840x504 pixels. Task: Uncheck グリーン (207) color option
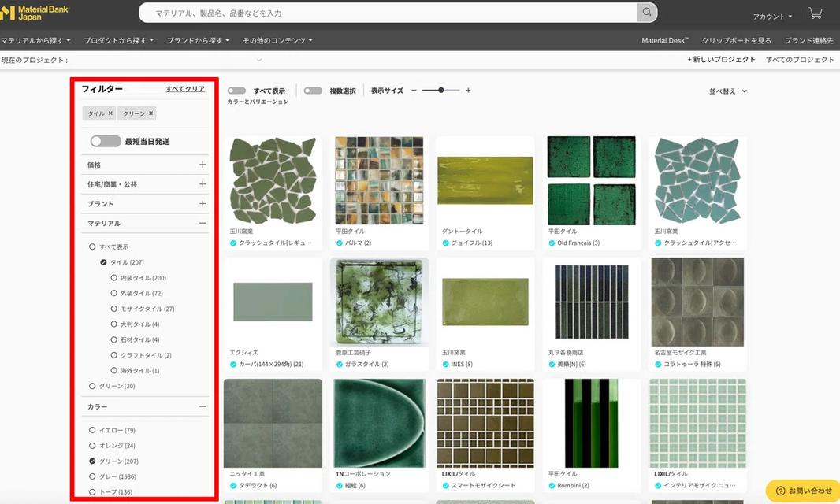[92, 461]
